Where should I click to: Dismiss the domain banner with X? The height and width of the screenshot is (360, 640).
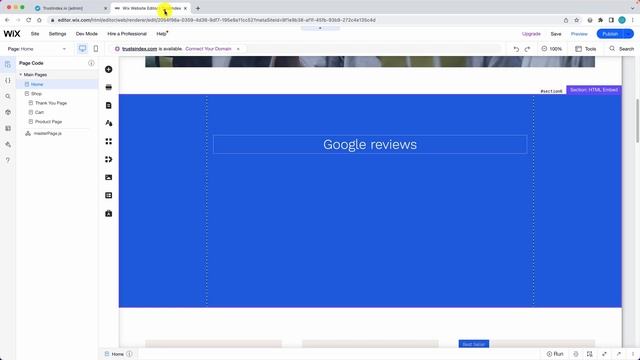[238, 49]
